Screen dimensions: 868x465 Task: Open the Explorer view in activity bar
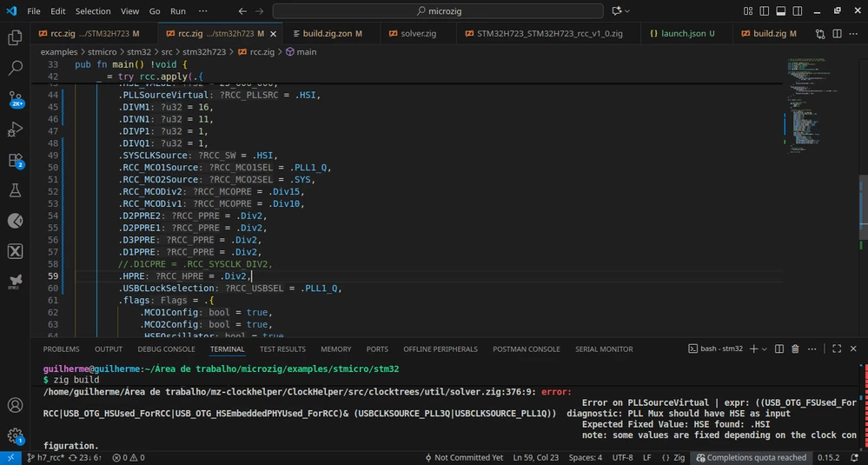[x=15, y=38]
